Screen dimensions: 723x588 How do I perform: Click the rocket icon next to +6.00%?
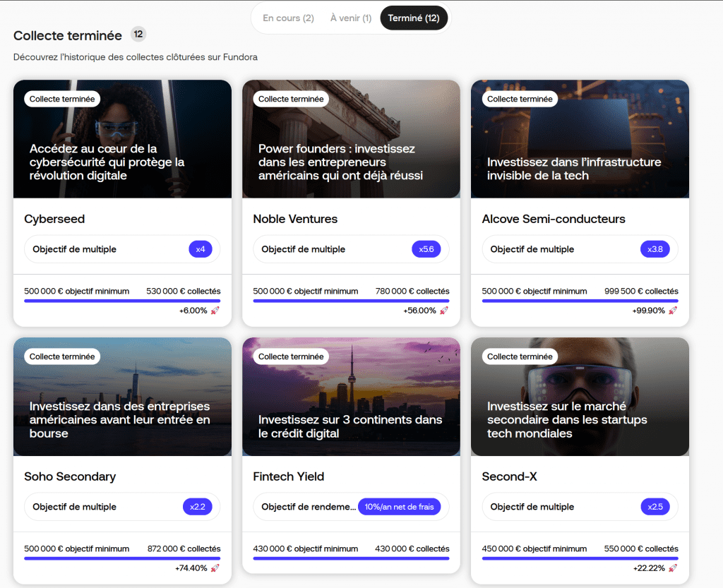click(x=215, y=311)
